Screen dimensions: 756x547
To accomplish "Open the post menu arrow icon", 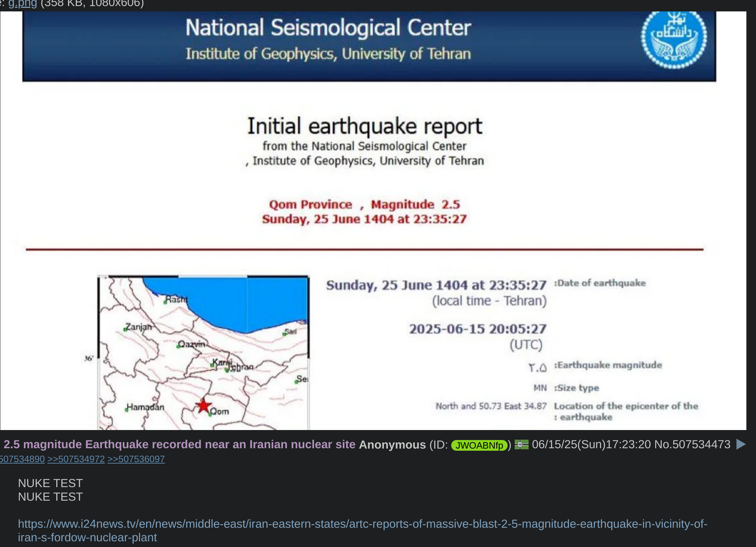I will (741, 444).
